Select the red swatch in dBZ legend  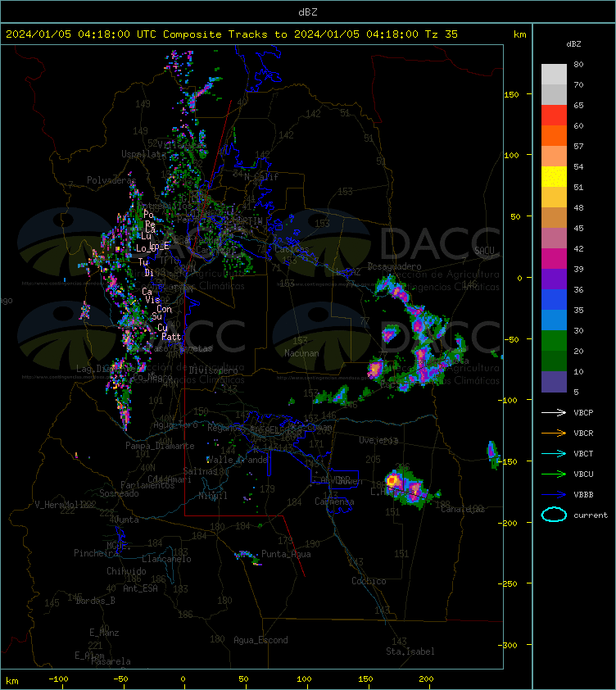[x=554, y=116]
